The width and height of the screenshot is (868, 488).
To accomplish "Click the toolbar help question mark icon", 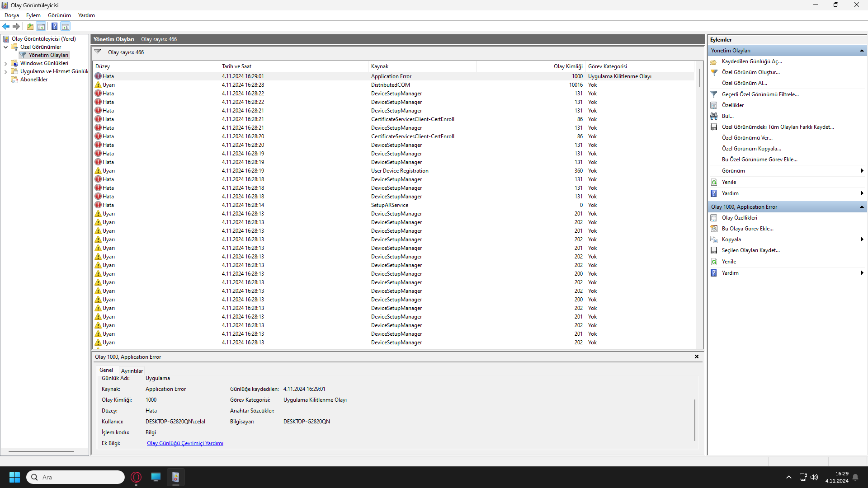I will click(54, 26).
